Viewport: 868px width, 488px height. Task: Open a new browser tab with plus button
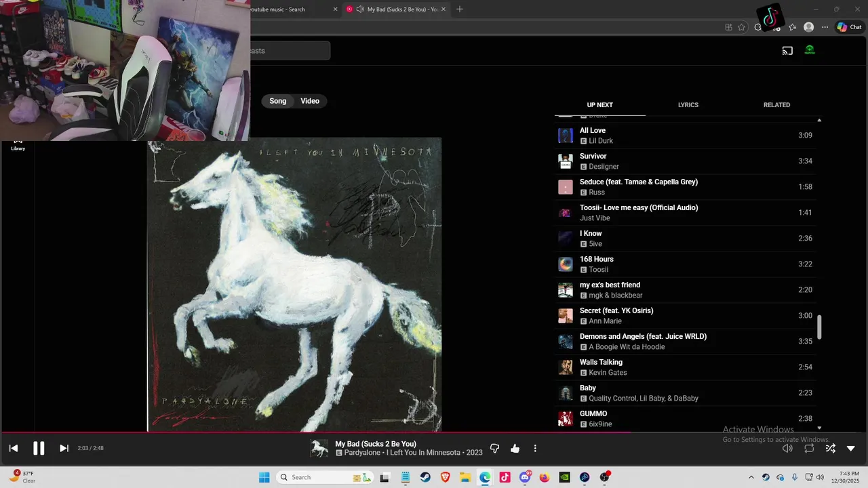pos(460,9)
